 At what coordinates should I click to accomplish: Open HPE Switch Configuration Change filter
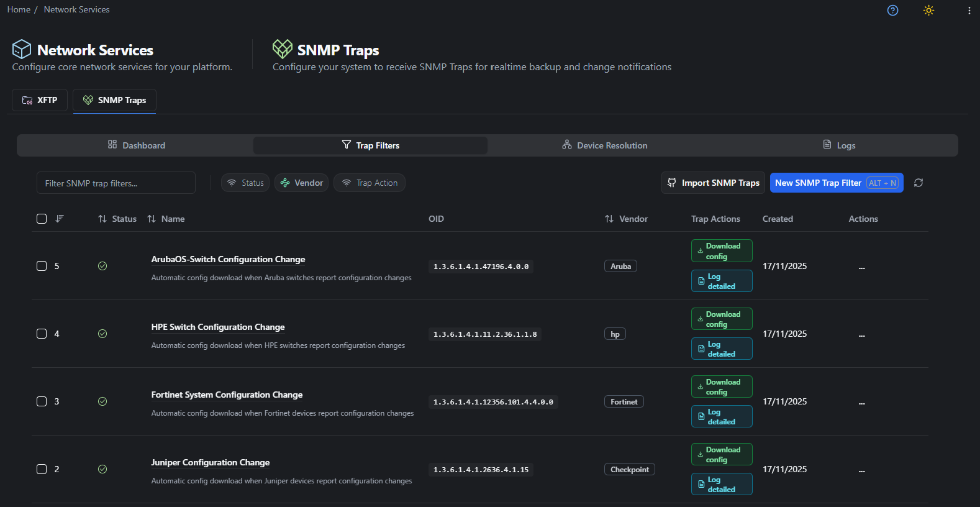[218, 327]
